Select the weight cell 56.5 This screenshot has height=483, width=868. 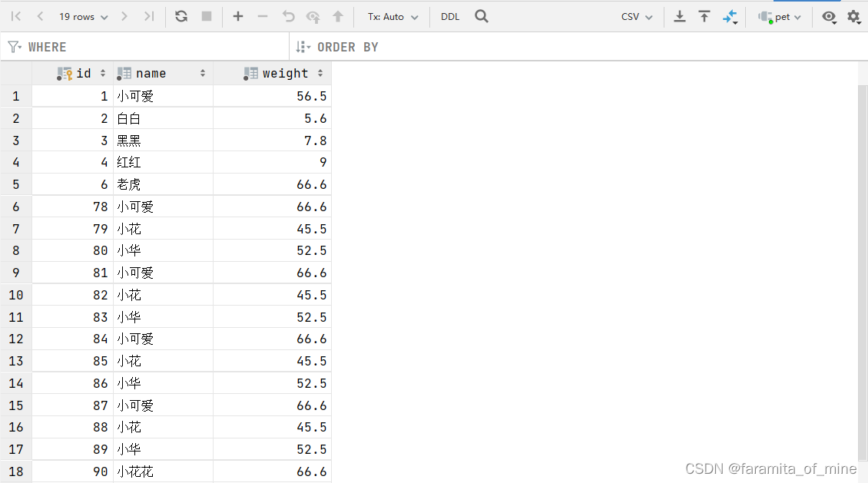[x=273, y=96]
